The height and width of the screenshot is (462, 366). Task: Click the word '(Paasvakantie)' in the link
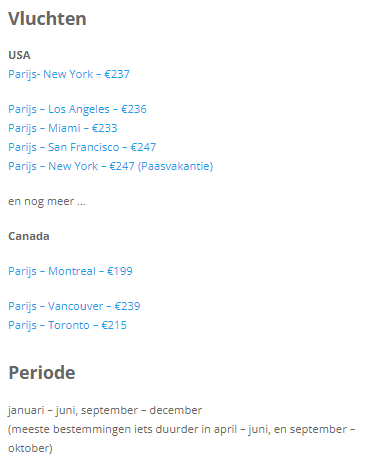point(175,166)
